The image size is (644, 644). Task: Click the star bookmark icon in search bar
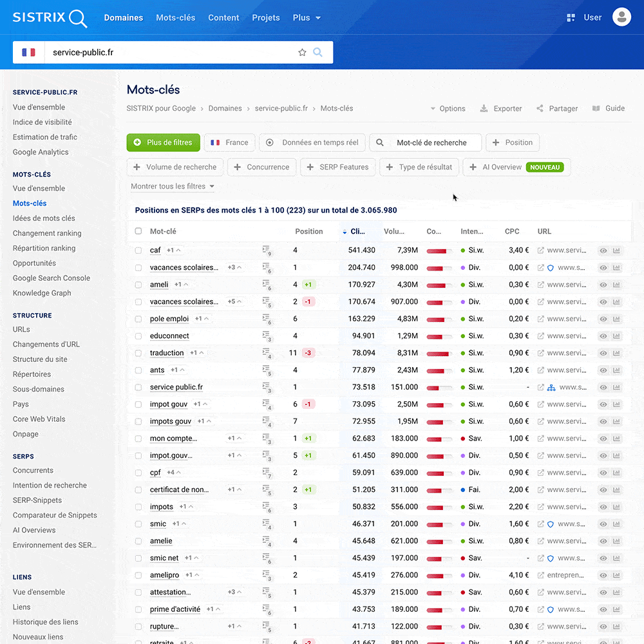[x=302, y=53]
